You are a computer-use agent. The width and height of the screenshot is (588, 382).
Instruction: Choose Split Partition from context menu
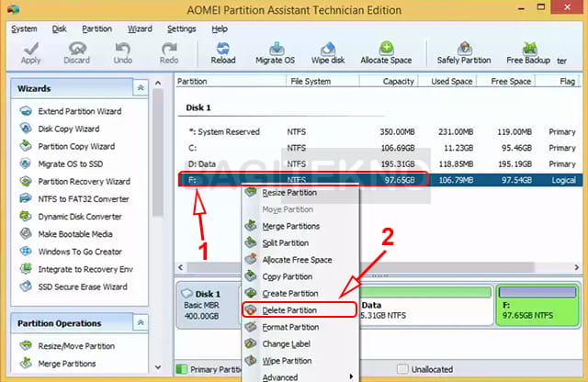(300, 243)
